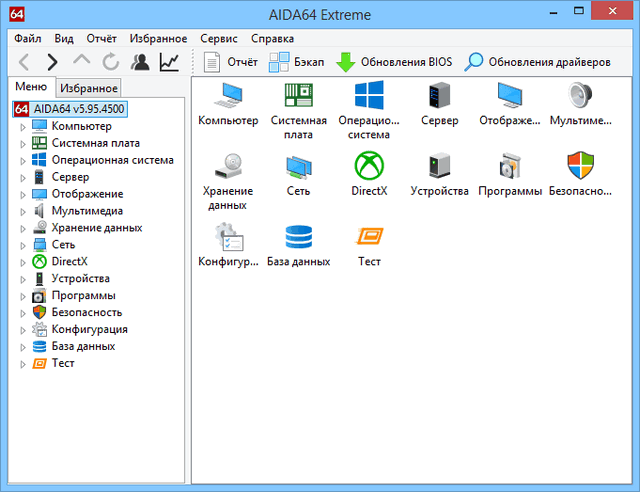
Task: Expand the Тест tree node arrow
Action: [x=23, y=364]
